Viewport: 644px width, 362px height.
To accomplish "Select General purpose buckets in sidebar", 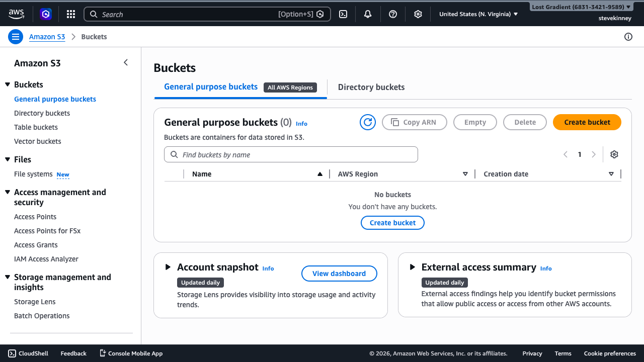I will pos(55,99).
